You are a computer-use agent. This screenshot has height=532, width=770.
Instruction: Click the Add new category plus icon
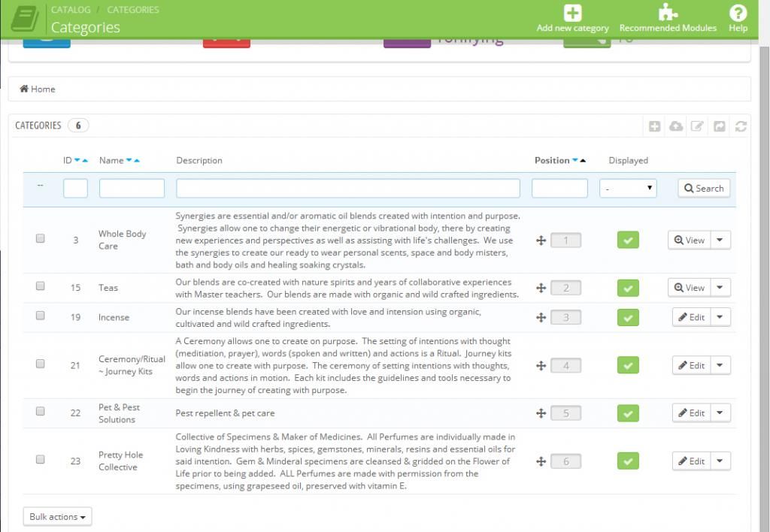572,13
